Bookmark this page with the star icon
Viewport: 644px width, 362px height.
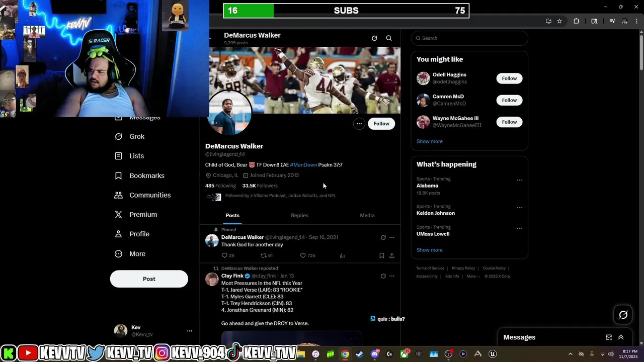[559, 21]
